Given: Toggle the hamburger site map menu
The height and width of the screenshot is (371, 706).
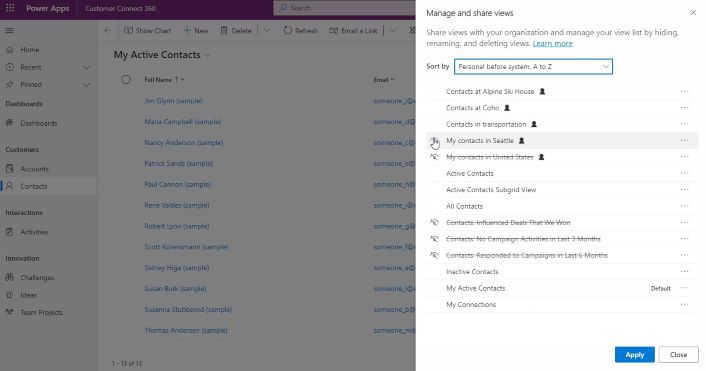Looking at the screenshot, I should [9, 31].
